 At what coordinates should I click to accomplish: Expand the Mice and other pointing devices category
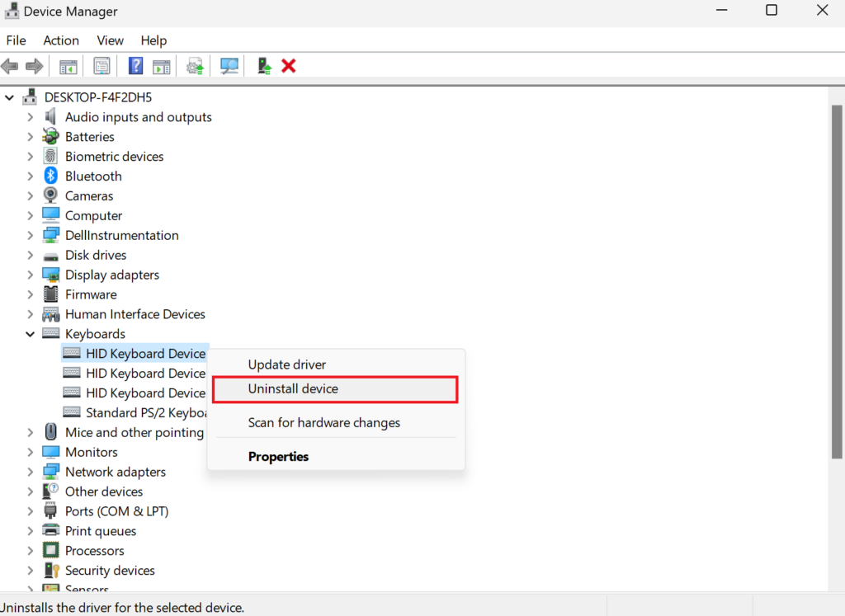pos(31,432)
